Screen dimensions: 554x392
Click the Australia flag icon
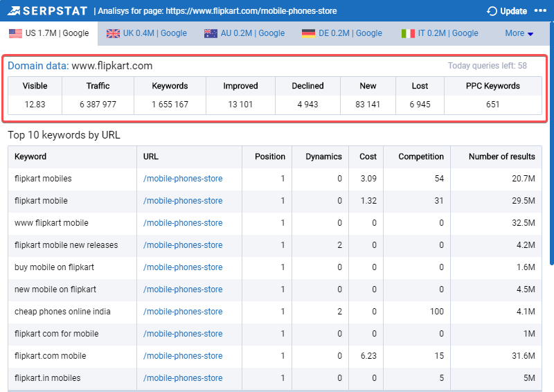(x=211, y=33)
